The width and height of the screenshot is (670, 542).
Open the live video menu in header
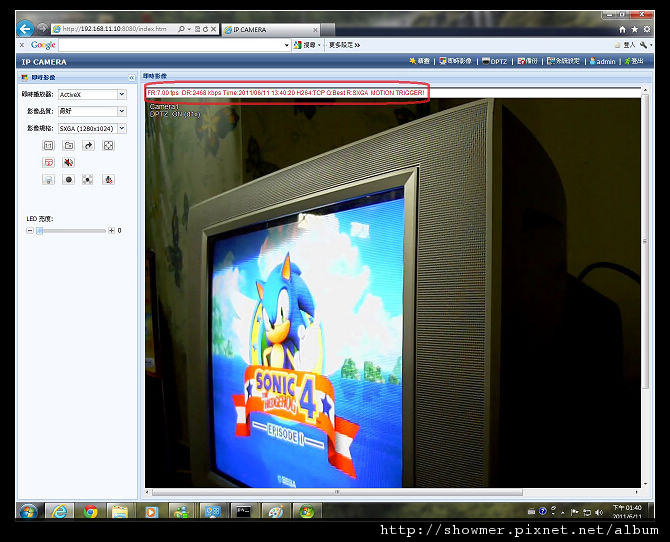point(455,61)
